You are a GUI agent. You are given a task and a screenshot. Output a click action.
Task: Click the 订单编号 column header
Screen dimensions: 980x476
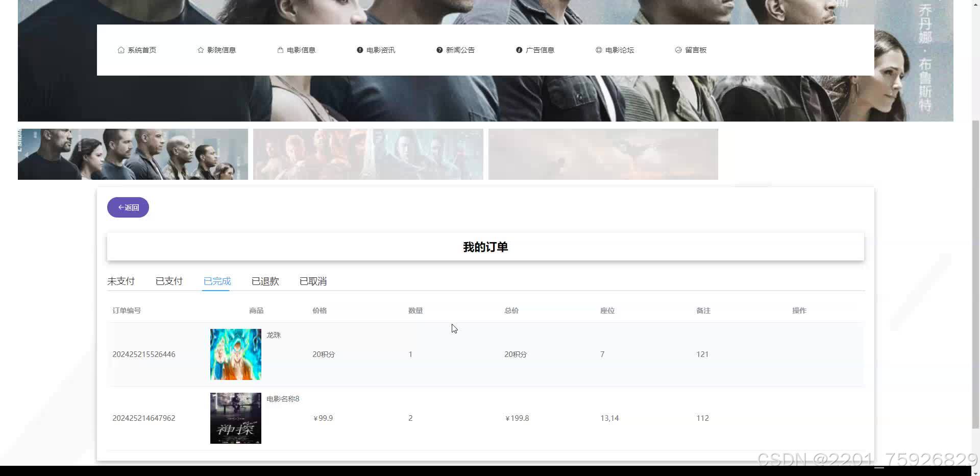tap(127, 311)
